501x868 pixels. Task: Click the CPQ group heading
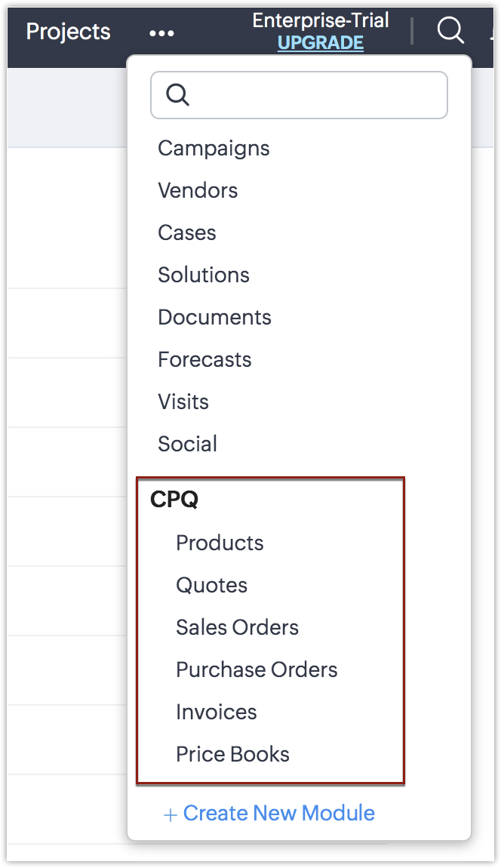[174, 500]
